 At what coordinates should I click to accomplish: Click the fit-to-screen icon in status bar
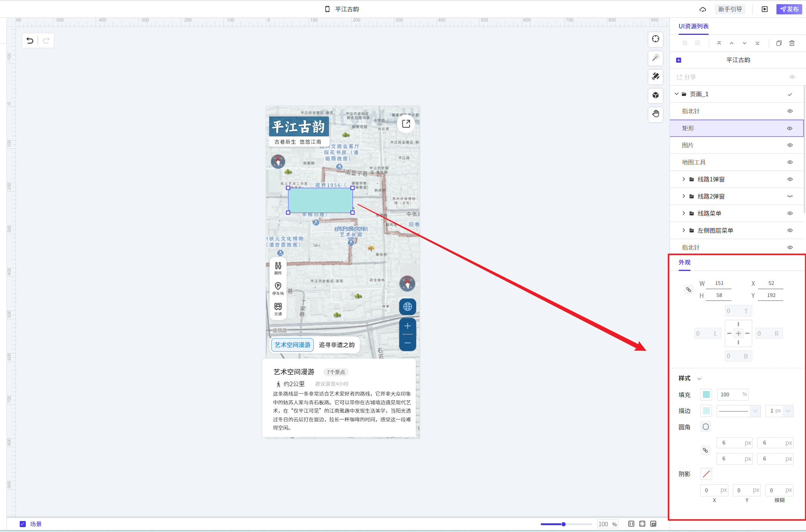tap(642, 524)
